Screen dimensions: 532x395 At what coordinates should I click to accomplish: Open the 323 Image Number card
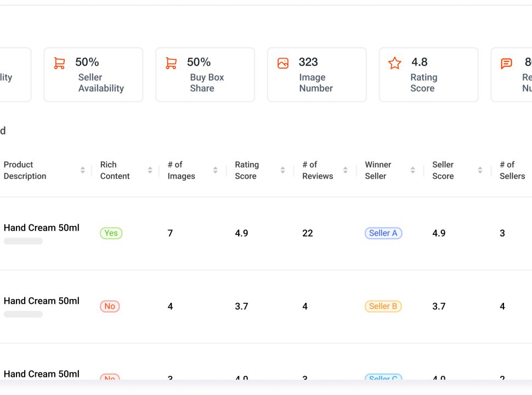pos(317,75)
